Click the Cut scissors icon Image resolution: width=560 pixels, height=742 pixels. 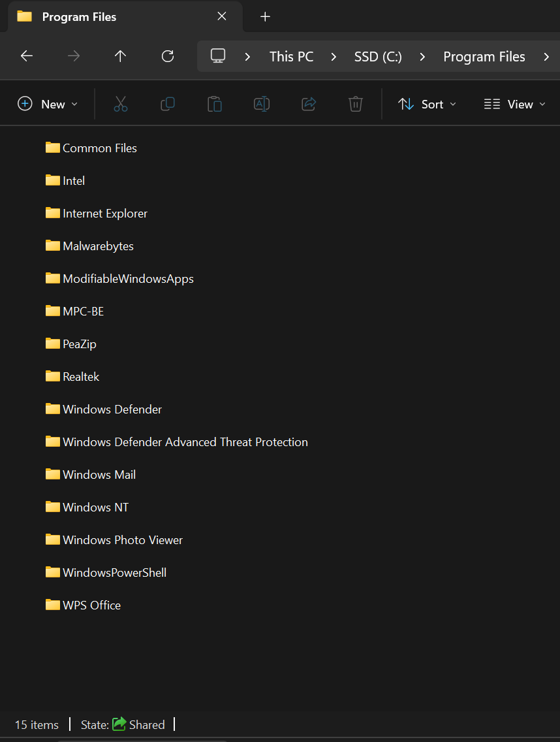[x=121, y=104]
